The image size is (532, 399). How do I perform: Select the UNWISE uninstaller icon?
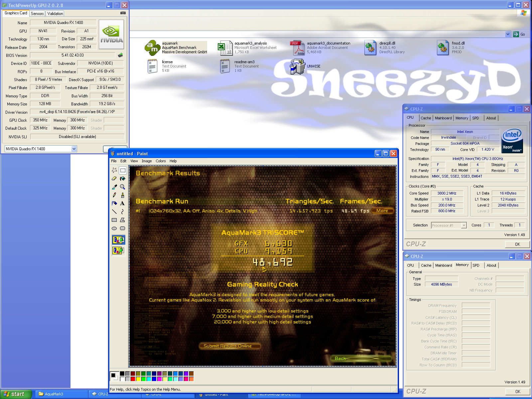click(297, 66)
